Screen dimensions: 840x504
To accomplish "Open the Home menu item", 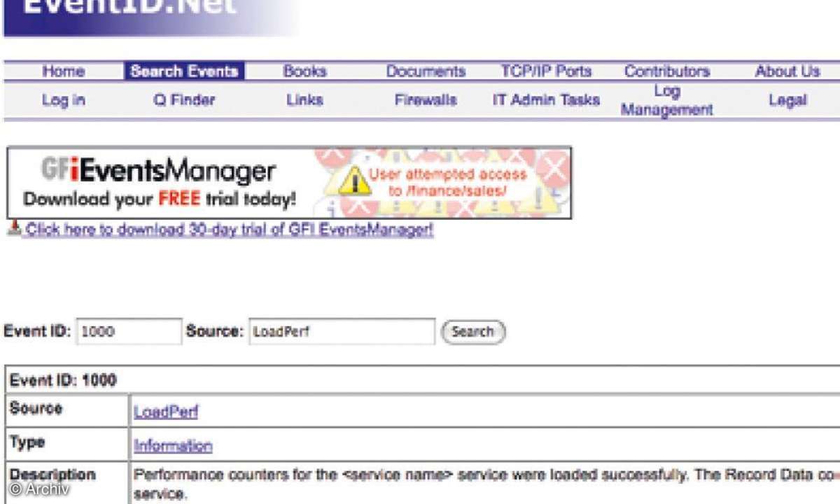I will (63, 71).
